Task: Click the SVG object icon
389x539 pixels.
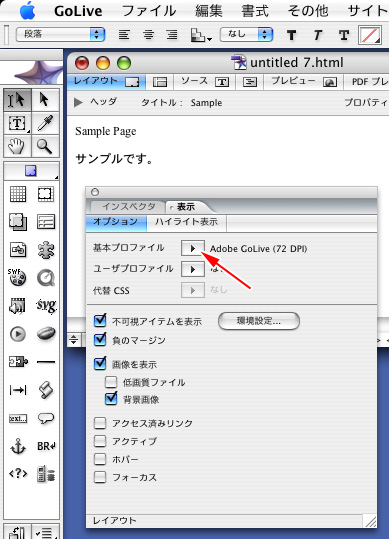Action: click(46, 305)
